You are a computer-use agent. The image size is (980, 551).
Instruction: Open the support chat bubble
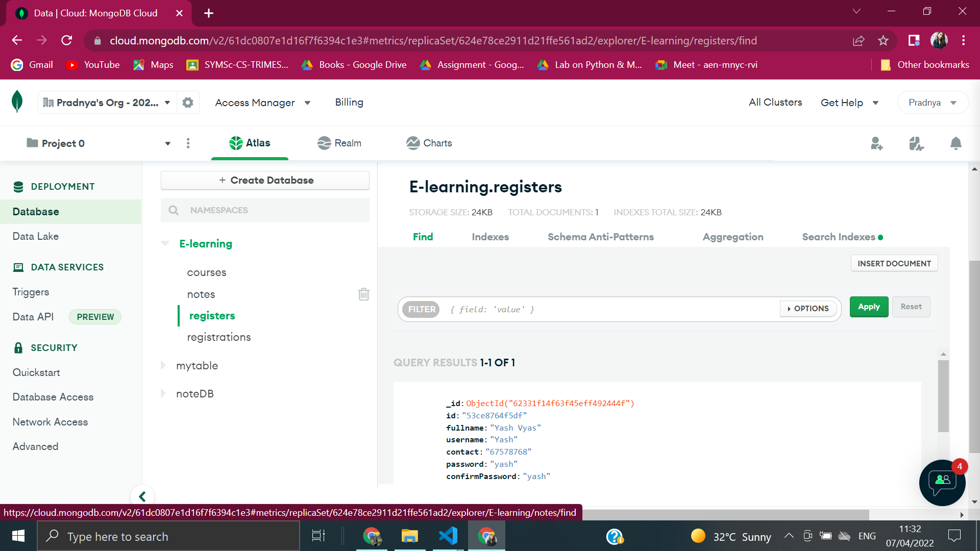coord(942,483)
